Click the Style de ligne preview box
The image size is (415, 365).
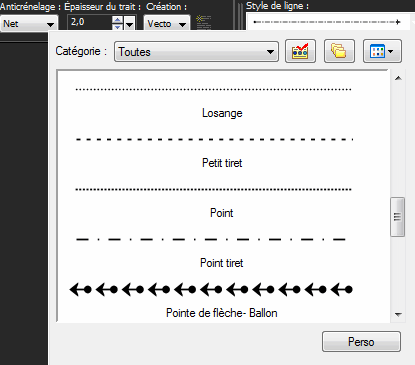pyautogui.click(x=328, y=22)
